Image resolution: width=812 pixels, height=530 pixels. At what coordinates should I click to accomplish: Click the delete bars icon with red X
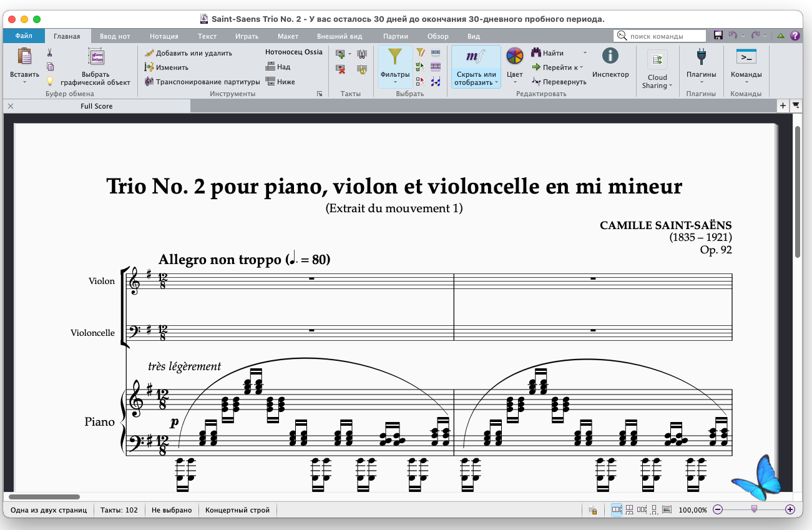[341, 69]
